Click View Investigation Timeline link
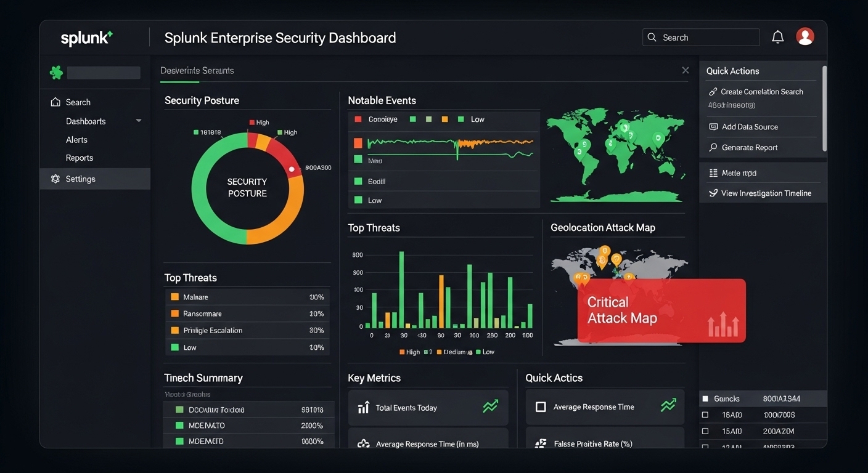 (766, 193)
